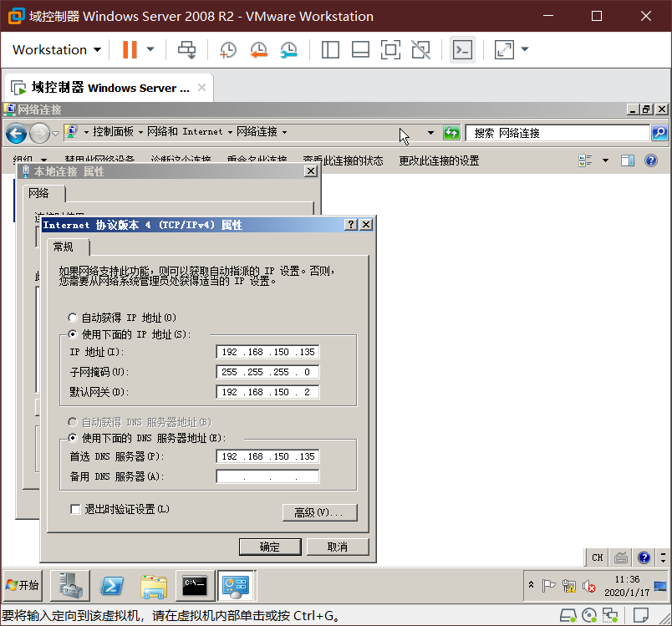Image resolution: width=672 pixels, height=626 pixels.
Task: Revert VM to previous snapshot
Action: 258,49
